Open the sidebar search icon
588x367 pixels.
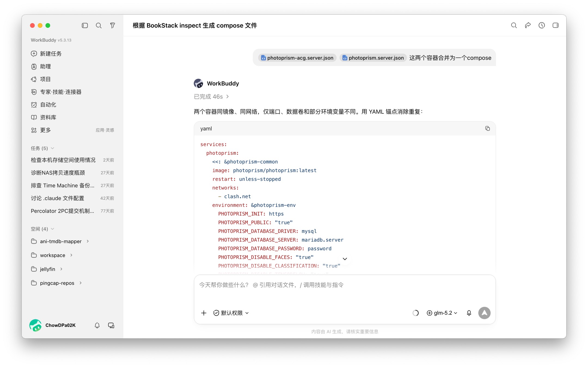point(99,25)
